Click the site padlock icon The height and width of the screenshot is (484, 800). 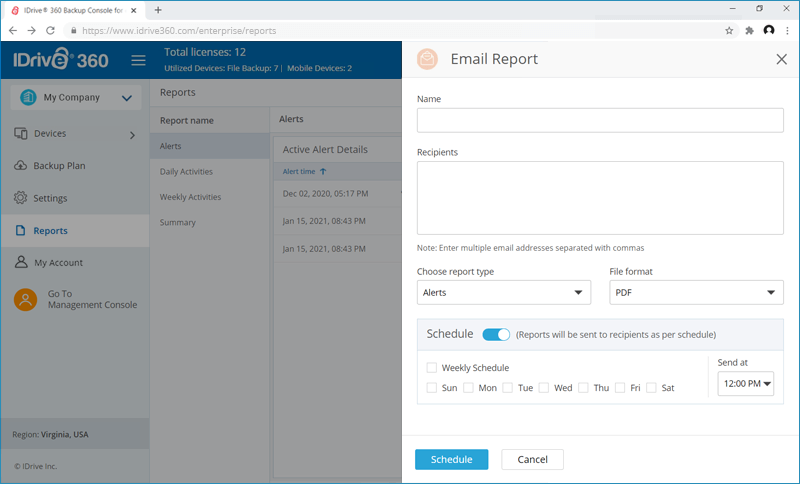[x=73, y=31]
